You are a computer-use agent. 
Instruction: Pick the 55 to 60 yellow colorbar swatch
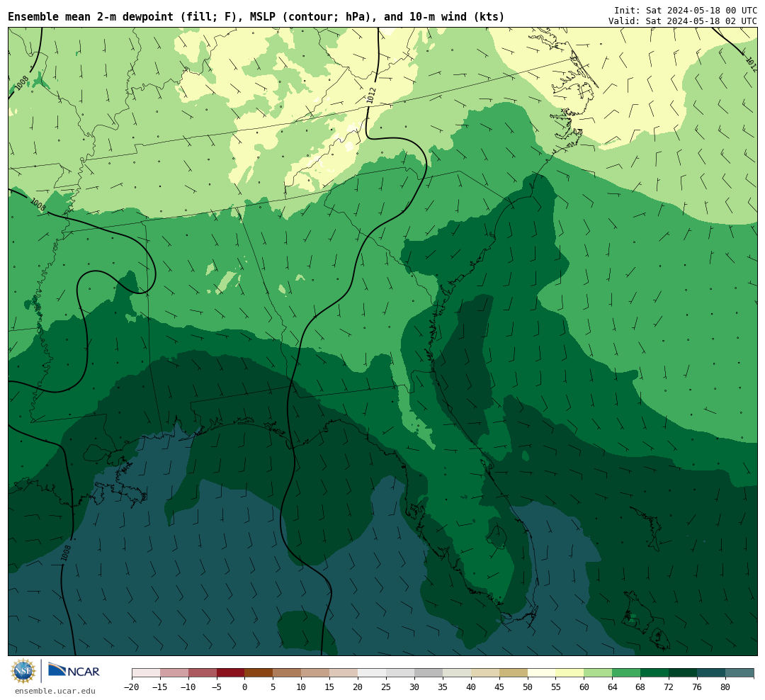point(569,673)
